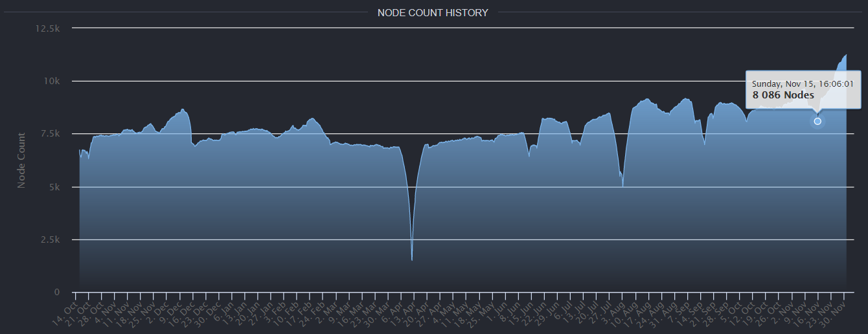Viewport: 868px width, 334px height.
Task: Select the 0 y-axis label
Action: [x=58, y=293]
